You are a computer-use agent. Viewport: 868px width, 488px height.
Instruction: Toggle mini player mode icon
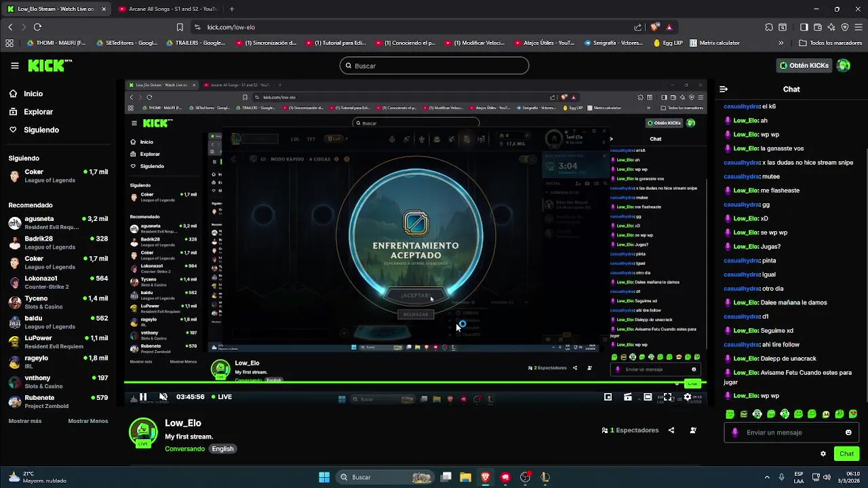click(628, 397)
